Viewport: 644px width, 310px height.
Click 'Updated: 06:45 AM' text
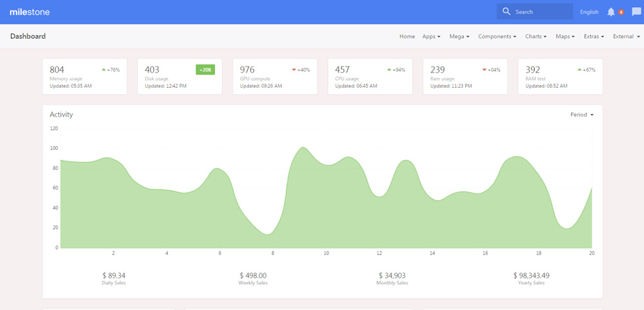point(356,86)
